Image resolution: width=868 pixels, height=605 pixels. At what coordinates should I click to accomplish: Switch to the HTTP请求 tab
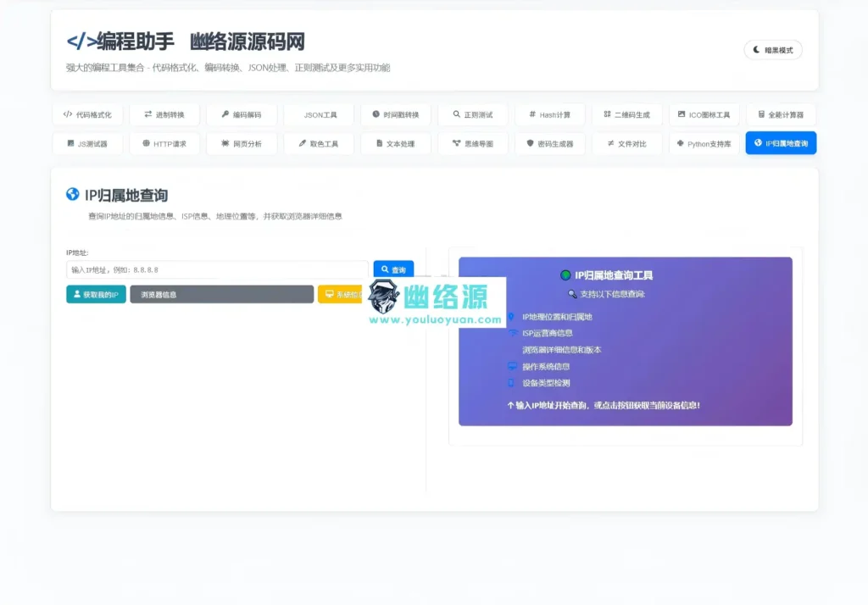164,143
